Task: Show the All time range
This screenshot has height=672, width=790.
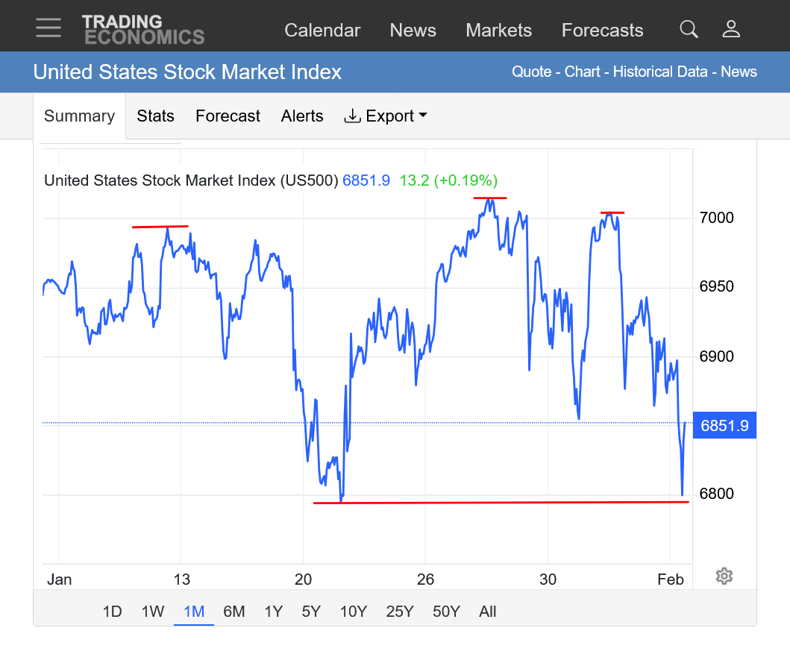Action: click(x=488, y=612)
